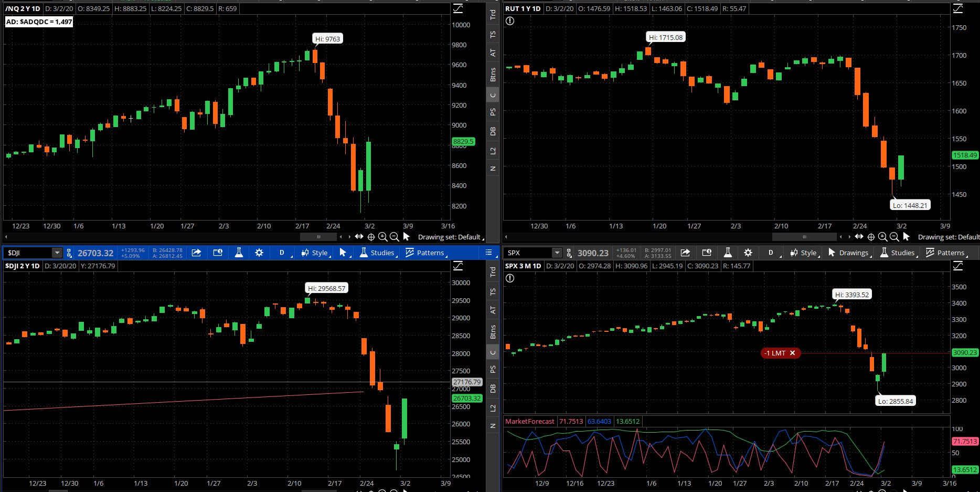
Task: Click the SPX chart info snapshot icon
Action: click(707, 253)
